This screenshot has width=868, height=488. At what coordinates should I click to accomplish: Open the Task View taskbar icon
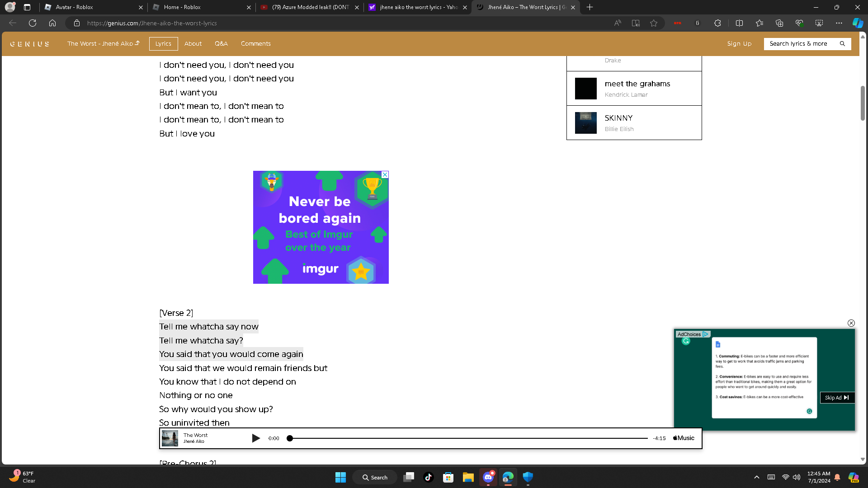(x=409, y=477)
